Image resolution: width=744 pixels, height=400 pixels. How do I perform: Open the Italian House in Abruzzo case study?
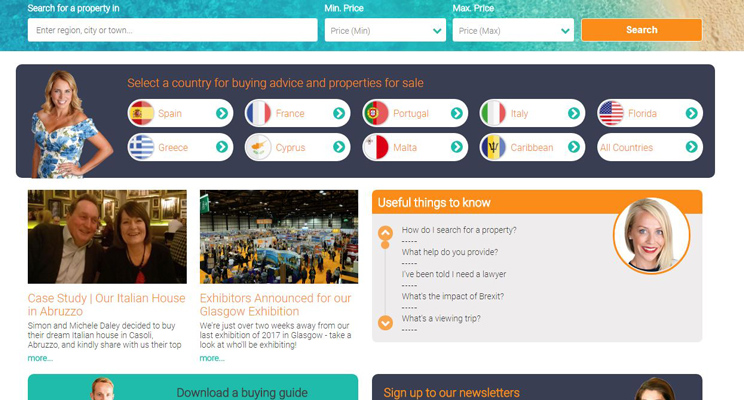[106, 304]
